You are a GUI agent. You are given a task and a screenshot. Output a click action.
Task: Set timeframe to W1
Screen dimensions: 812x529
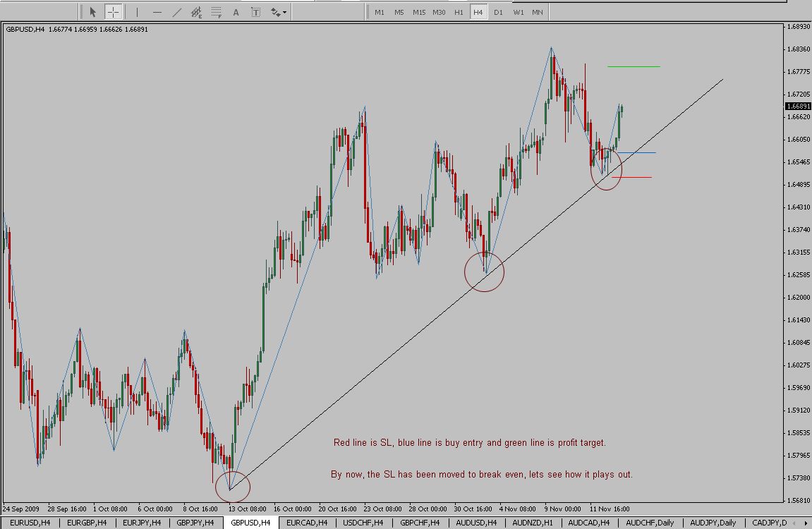click(518, 12)
